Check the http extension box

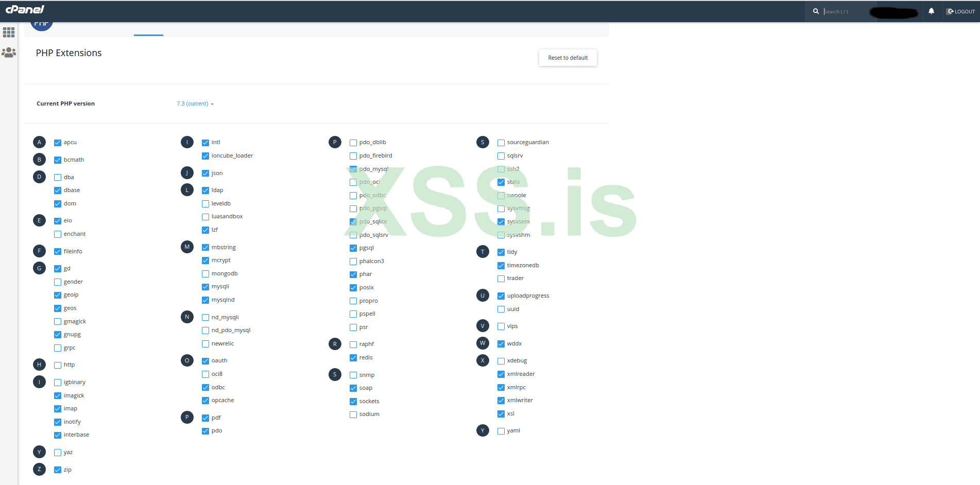pos(58,365)
